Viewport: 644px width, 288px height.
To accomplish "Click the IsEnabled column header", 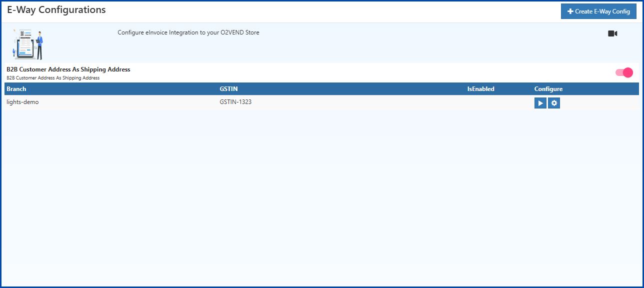I will click(x=480, y=88).
